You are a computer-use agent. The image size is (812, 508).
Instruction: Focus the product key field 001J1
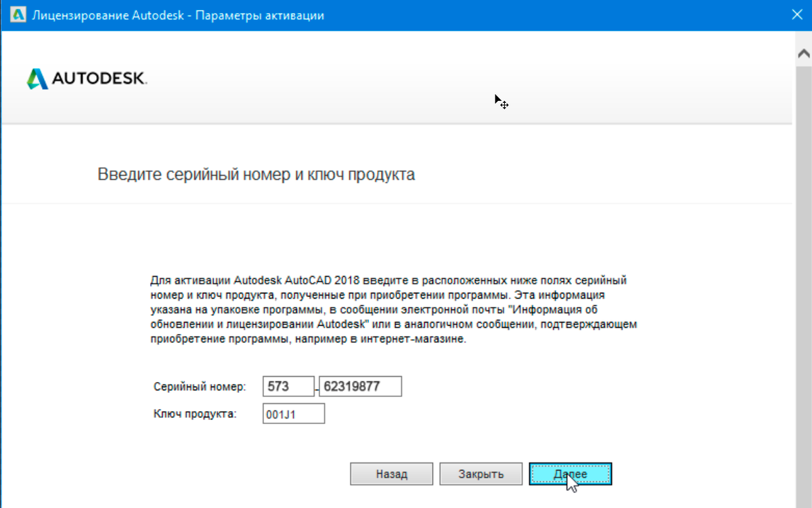(x=294, y=414)
